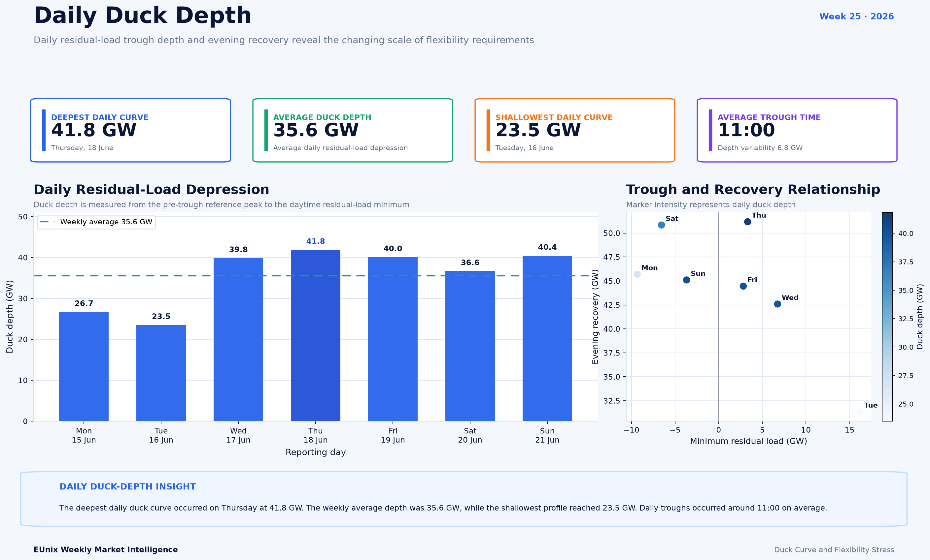This screenshot has height=560, width=930.
Task: Click the Sat scatter marker
Action: (x=661, y=225)
